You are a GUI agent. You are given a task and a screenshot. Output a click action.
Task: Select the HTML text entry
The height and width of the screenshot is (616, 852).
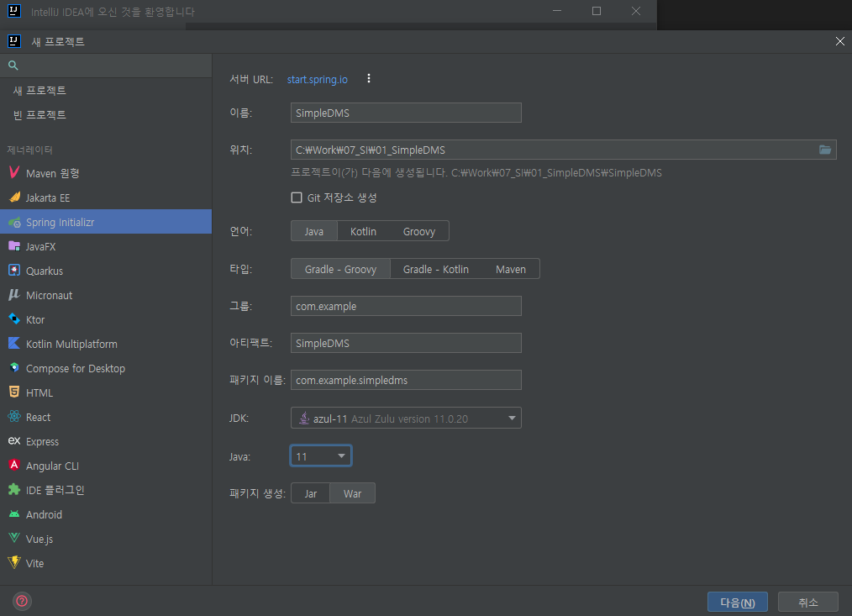tap(39, 392)
